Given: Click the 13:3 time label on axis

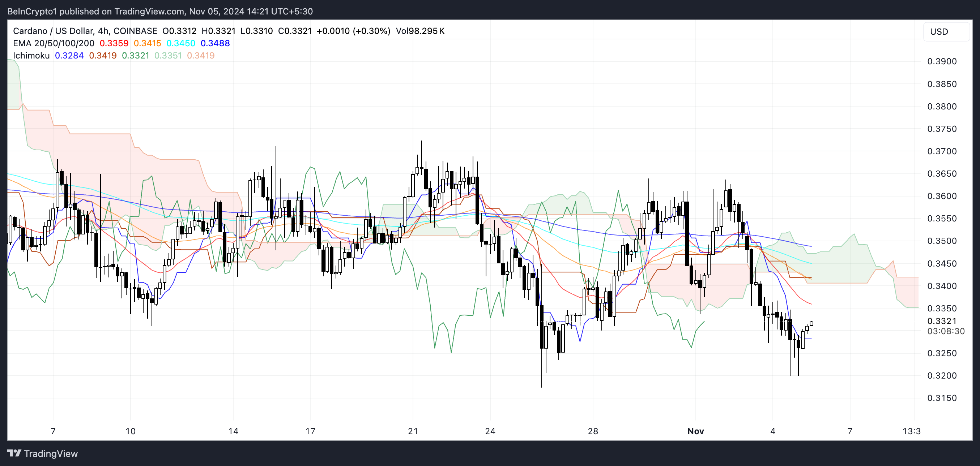Looking at the screenshot, I should click(x=911, y=431).
